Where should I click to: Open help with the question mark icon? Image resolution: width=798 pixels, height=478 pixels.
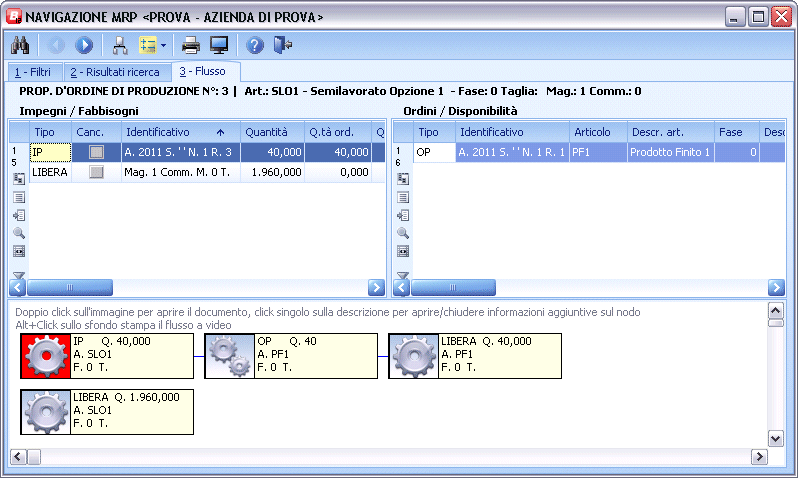pos(254,45)
